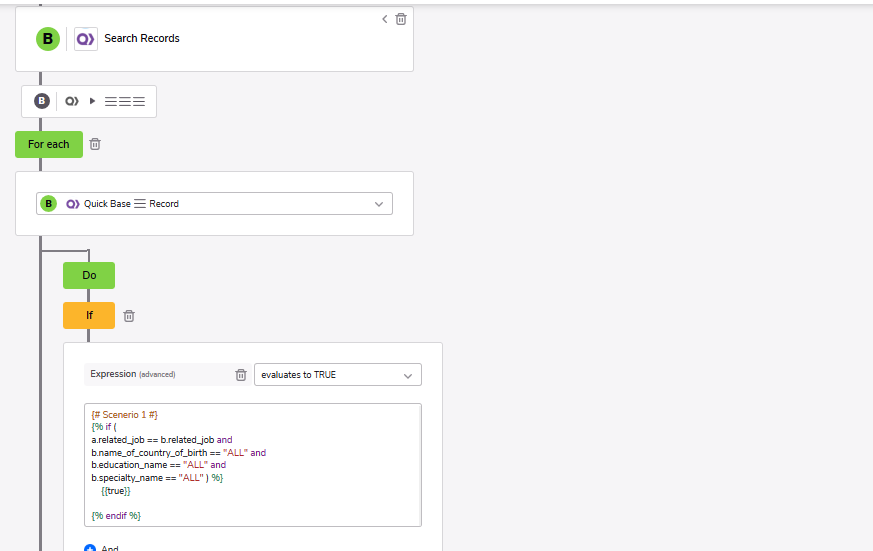Remove the Expression condition row
Image resolution: width=873 pixels, height=551 pixels.
[241, 375]
